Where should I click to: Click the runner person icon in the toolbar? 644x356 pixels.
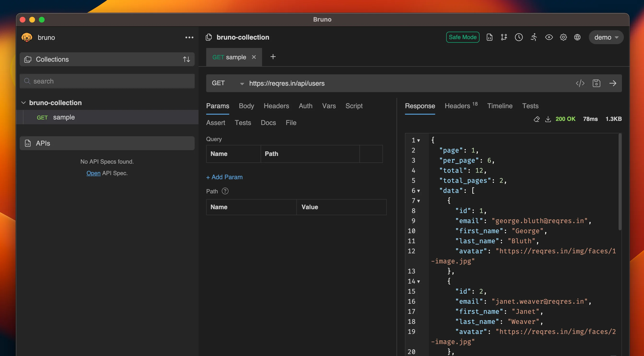(x=534, y=37)
